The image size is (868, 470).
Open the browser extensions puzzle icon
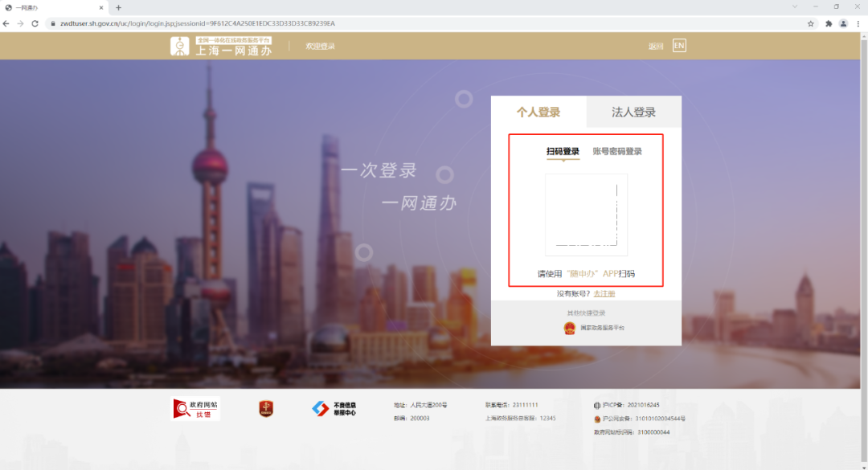829,23
